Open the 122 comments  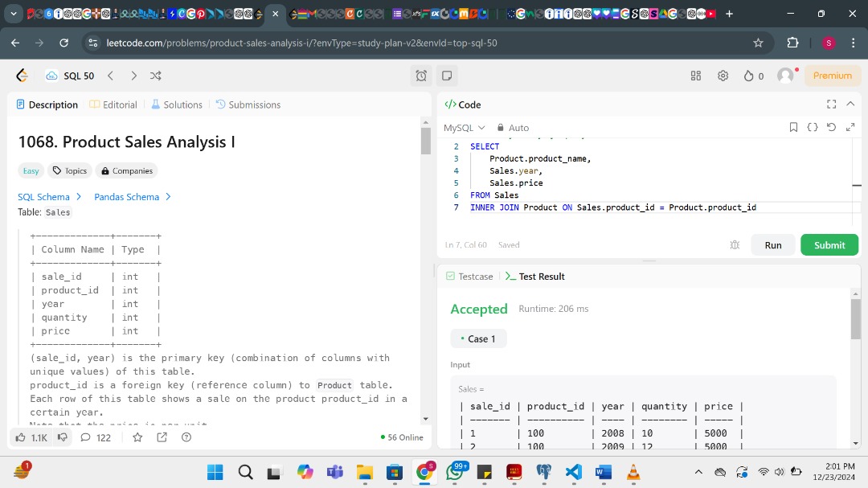(96, 437)
